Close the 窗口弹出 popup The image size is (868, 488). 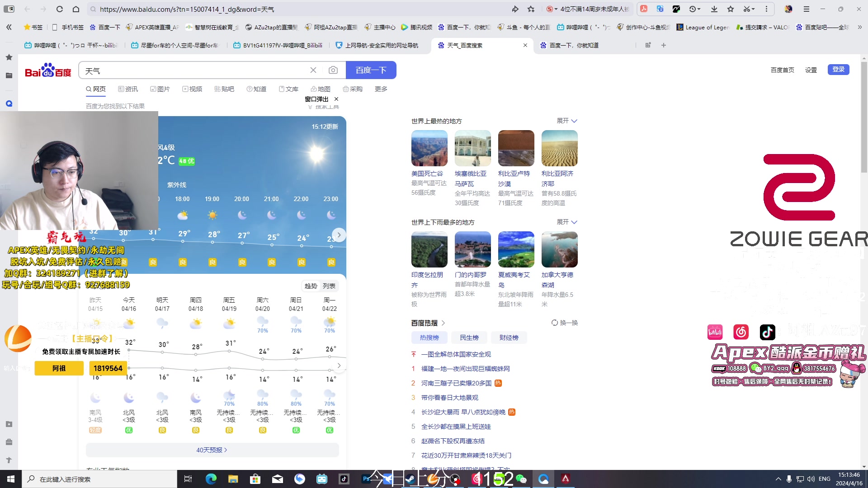click(x=336, y=99)
